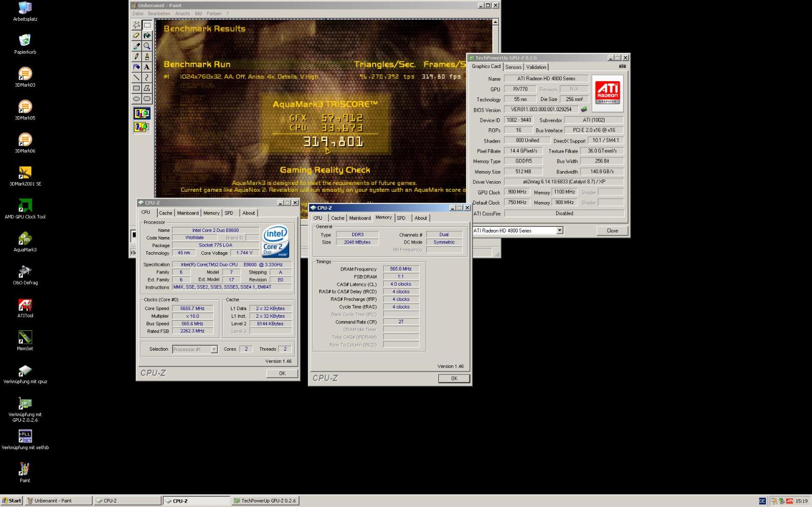The image size is (812, 507).
Task: Select the Rounded Rectangle tool
Action: (x=147, y=98)
